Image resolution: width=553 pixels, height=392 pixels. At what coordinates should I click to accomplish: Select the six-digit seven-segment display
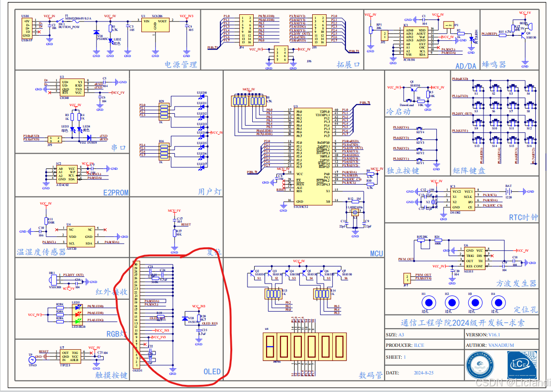[305, 346]
